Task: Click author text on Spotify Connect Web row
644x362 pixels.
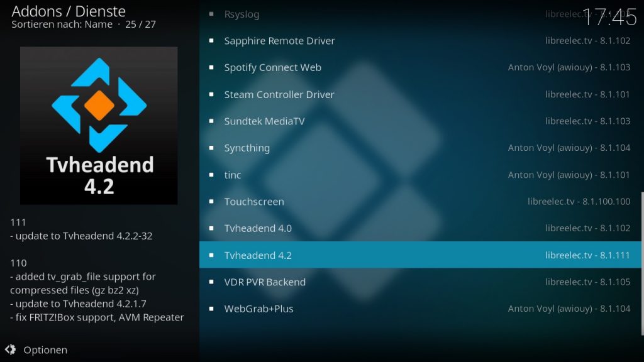Action: [x=569, y=67]
